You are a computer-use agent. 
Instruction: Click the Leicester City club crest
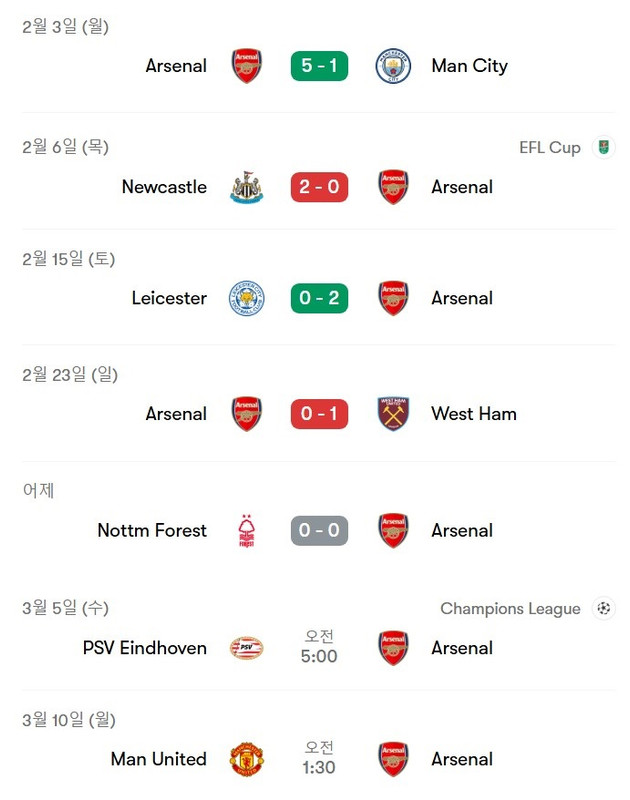click(246, 298)
